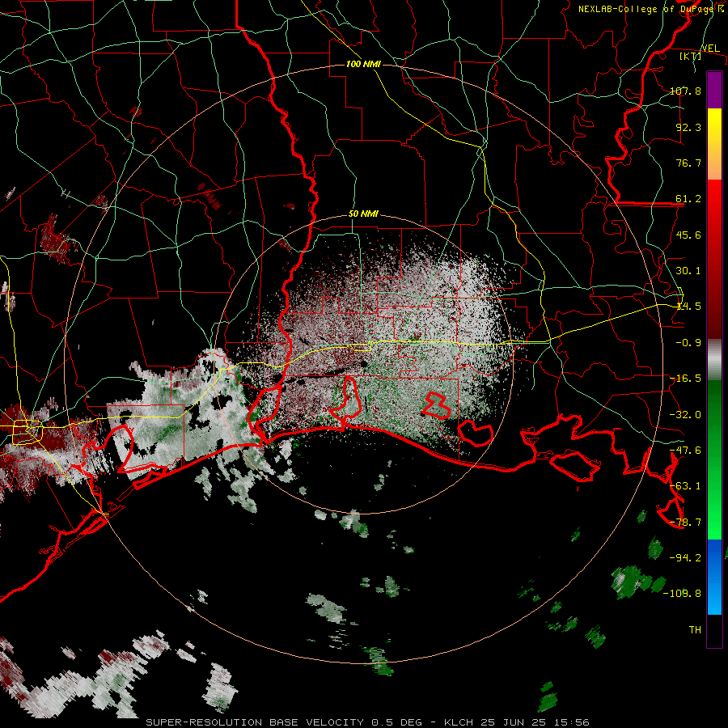The image size is (728, 728).
Task: Click the 14.5 scale value
Action: click(x=688, y=307)
